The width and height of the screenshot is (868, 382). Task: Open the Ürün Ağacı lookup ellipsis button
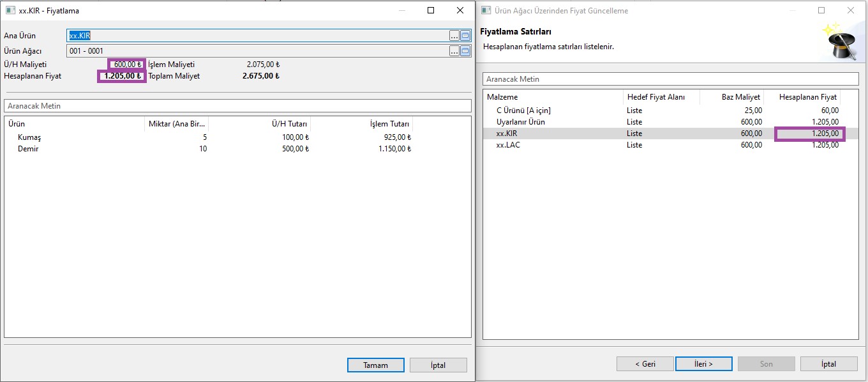454,51
